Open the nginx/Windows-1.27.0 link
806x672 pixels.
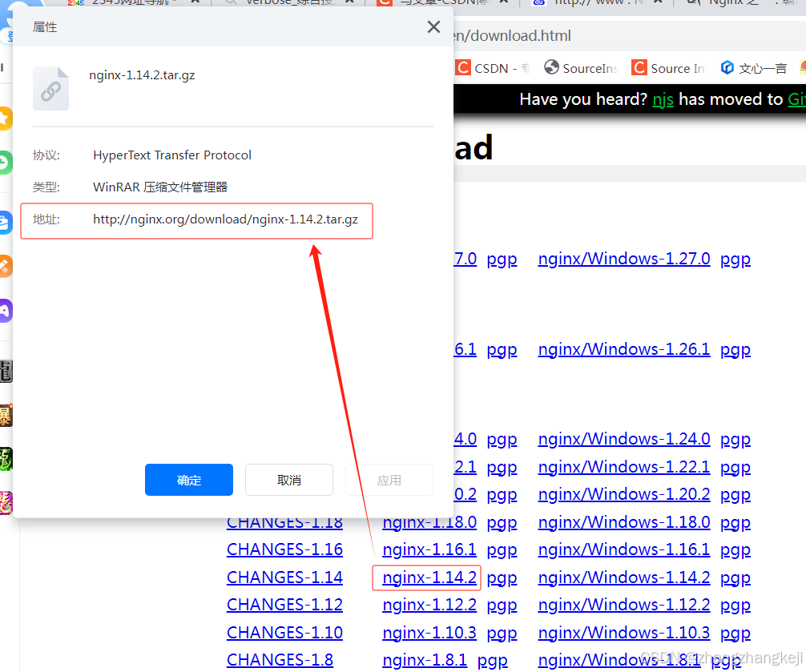(624, 259)
